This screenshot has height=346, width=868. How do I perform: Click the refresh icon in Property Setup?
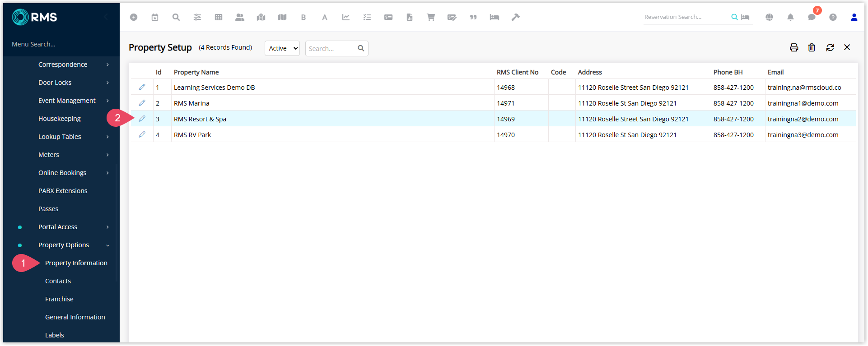[830, 48]
